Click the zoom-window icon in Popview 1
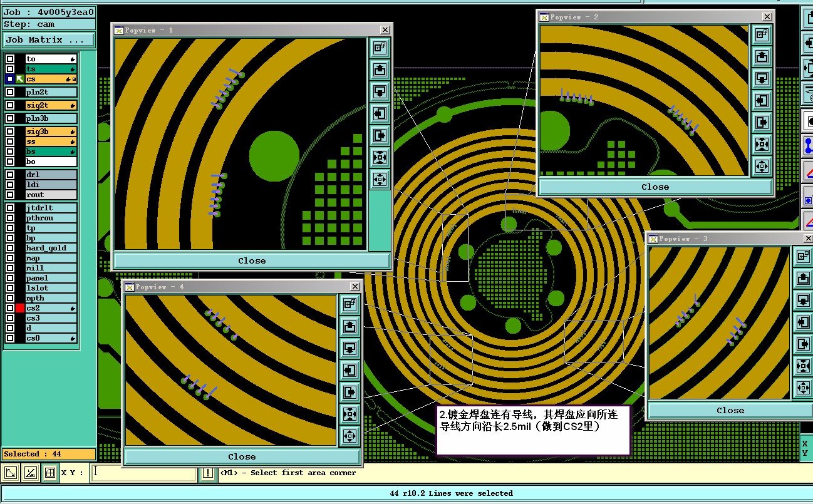The width and height of the screenshot is (813, 504). (380, 48)
